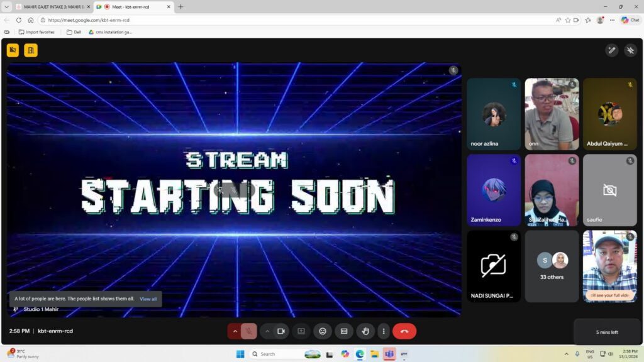Open the Import favorites bookmark folder

(x=36, y=32)
